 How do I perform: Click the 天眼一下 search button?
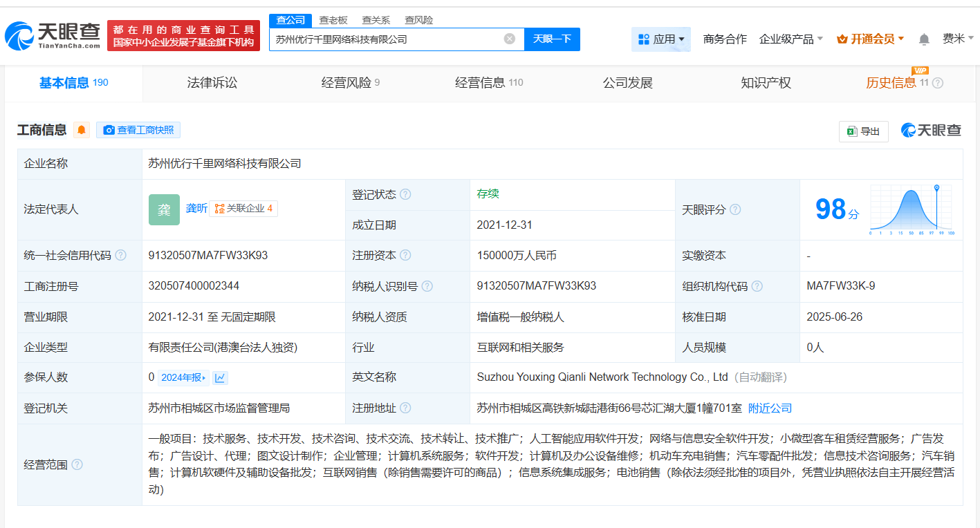point(552,39)
